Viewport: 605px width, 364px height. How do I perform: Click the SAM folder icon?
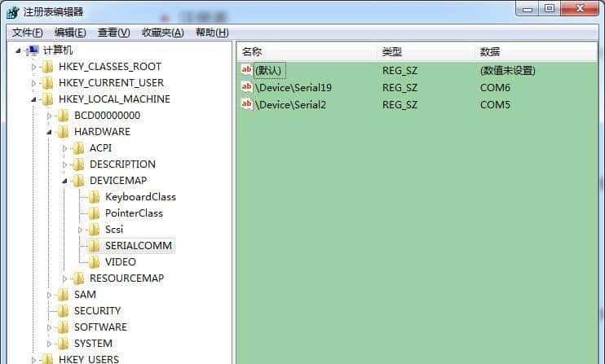point(63,295)
